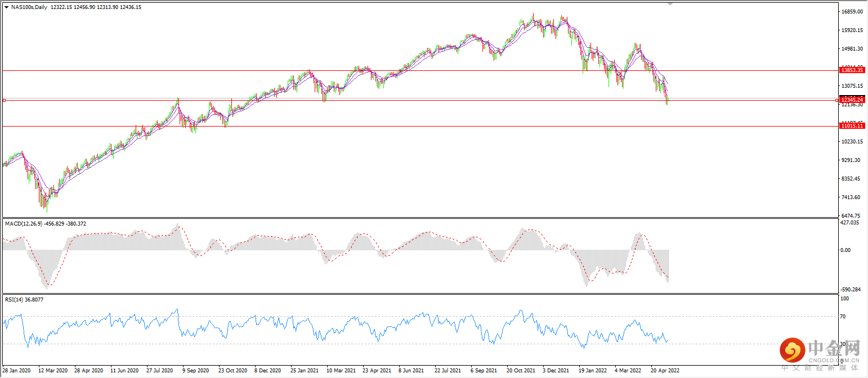
Task: Click the -590.284 MACD scale value
Action: pos(851,290)
